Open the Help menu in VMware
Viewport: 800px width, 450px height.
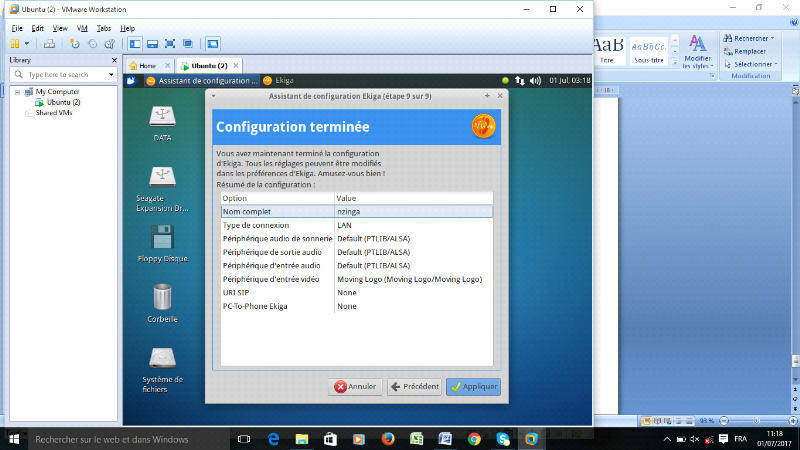pos(127,29)
